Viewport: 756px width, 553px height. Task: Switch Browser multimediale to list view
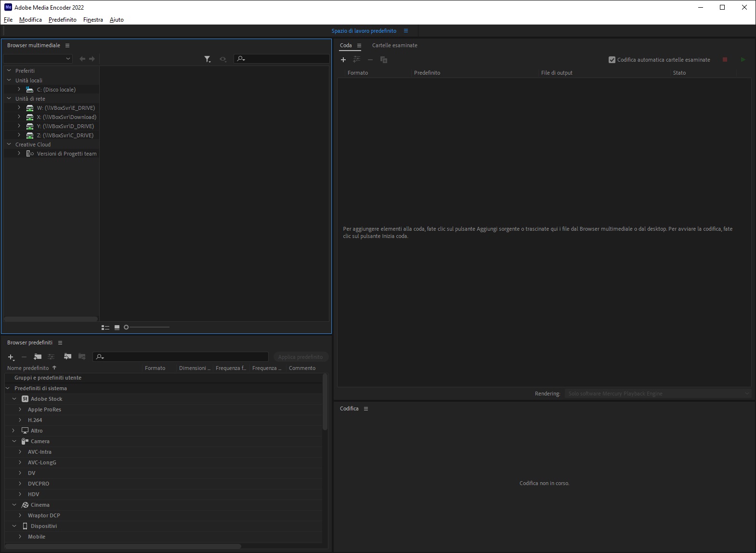(x=105, y=328)
